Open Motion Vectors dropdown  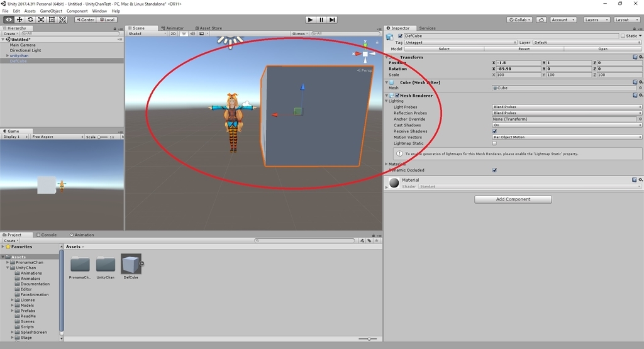tap(567, 137)
